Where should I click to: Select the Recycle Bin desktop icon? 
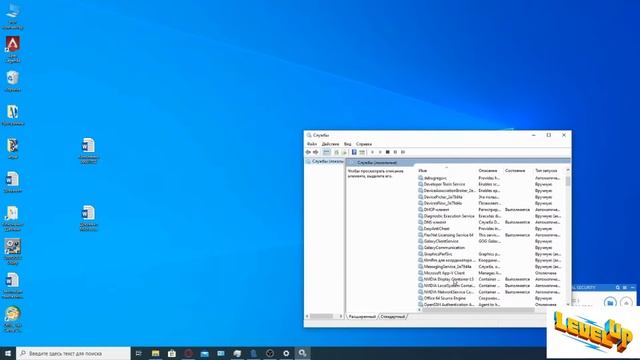click(x=13, y=81)
